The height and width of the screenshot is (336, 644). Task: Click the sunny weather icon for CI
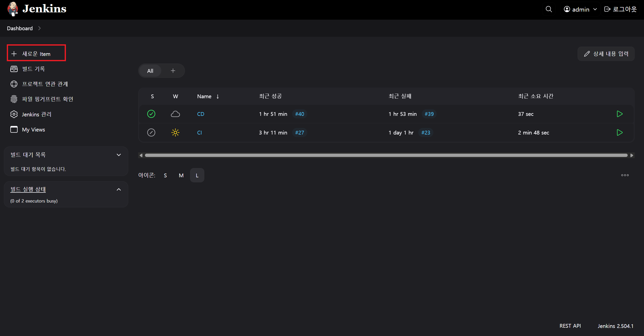175,132
